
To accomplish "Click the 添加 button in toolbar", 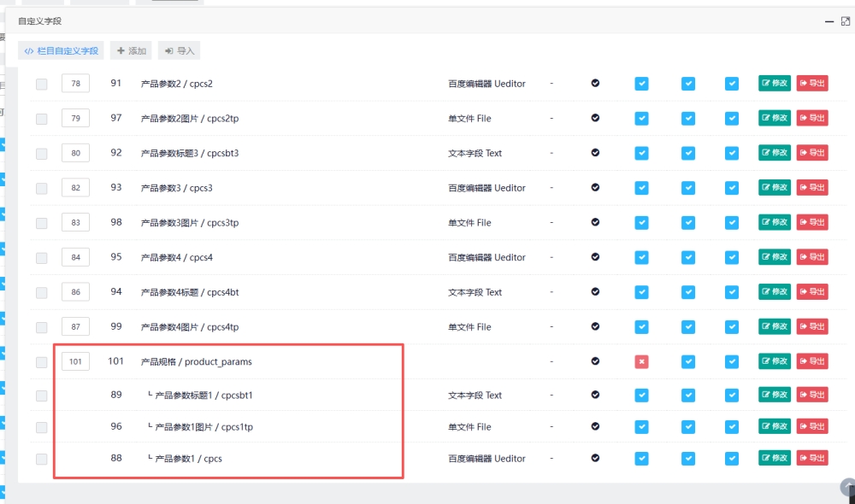I will tap(132, 51).
